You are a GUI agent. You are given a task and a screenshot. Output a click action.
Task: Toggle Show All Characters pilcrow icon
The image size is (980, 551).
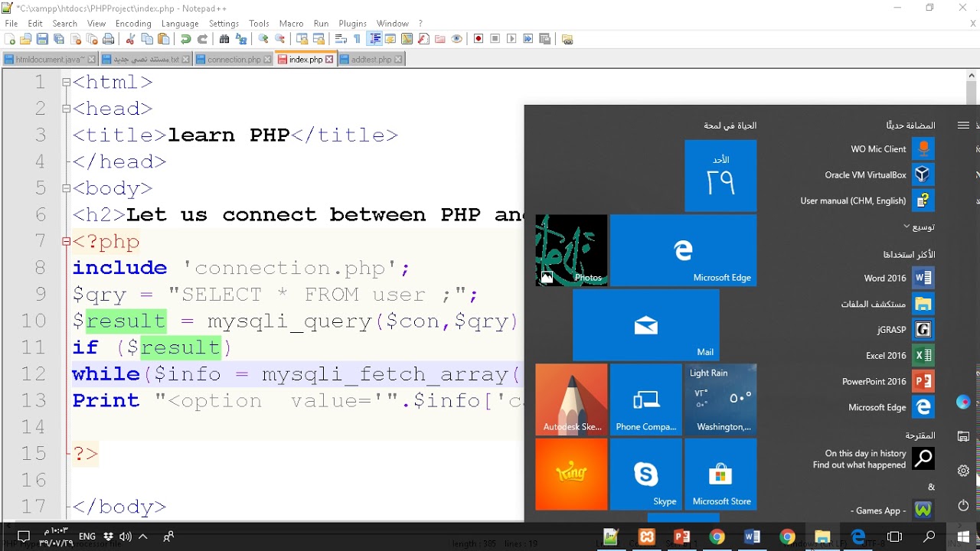pyautogui.click(x=357, y=39)
